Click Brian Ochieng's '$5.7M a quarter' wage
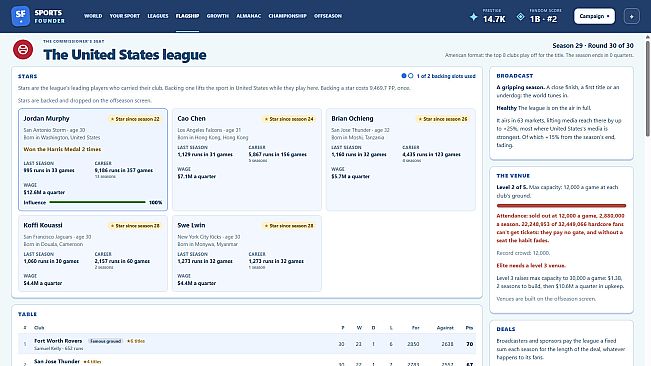 350,176
